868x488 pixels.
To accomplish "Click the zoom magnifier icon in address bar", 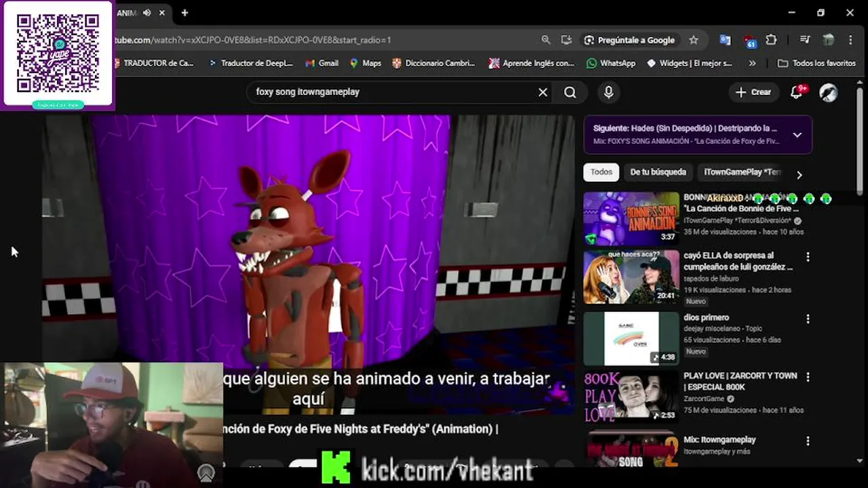I will 546,40.
